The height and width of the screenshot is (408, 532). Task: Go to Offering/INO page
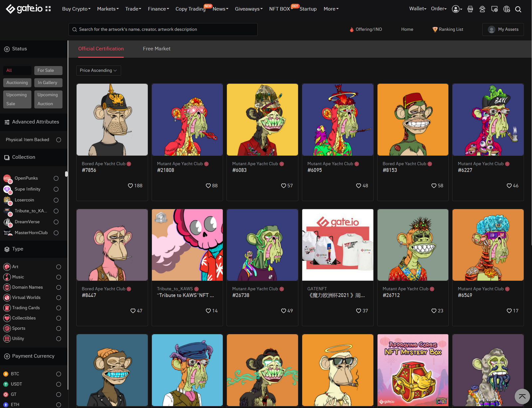click(366, 30)
